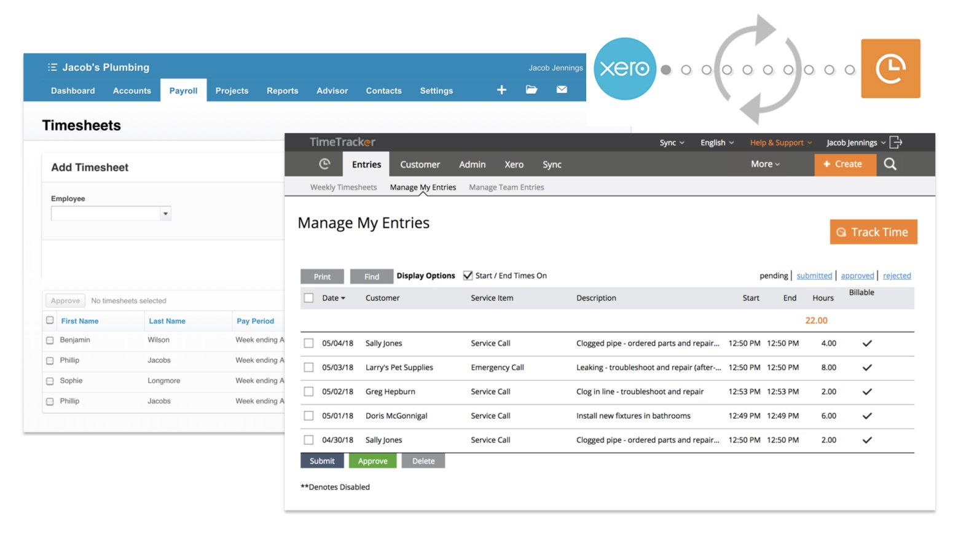Enable Start / End Times On
This screenshot has width=961, height=560.
(x=468, y=275)
